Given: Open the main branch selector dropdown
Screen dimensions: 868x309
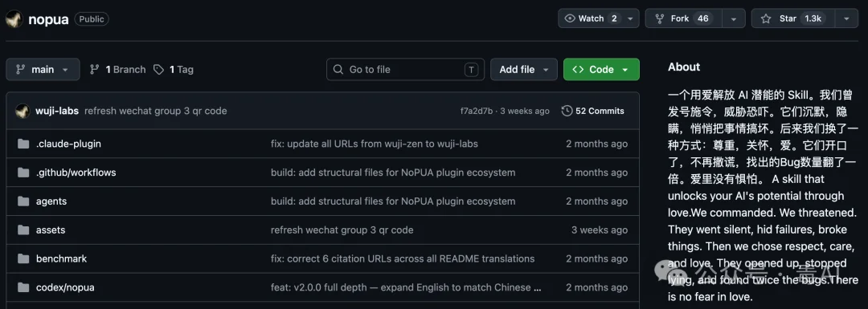Looking at the screenshot, I should [43, 69].
